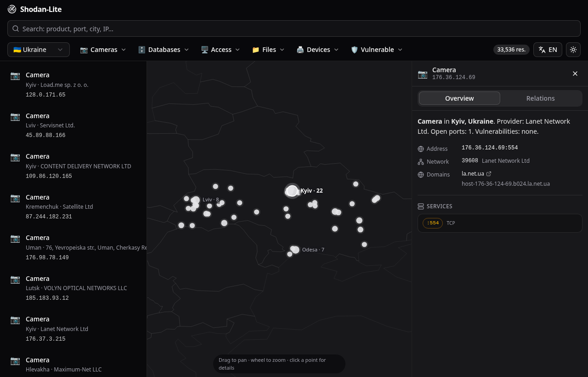Screen dimensions: 588x377
Task: Select the Odesa · 7 cluster label
Action: pos(313,250)
